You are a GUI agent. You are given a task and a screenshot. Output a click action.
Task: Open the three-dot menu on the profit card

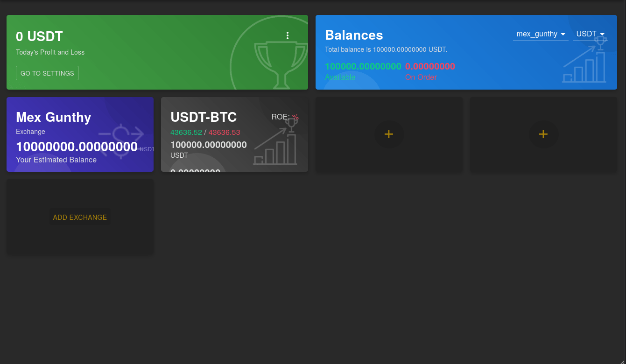point(288,35)
